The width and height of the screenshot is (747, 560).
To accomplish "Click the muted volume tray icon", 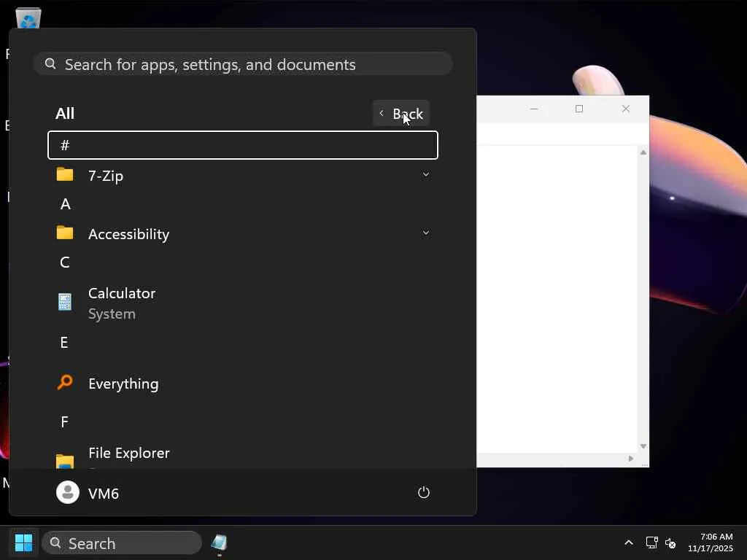I will 670,542.
